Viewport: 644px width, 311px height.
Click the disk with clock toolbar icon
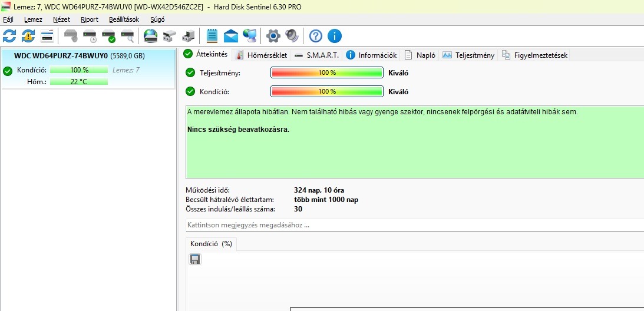pos(90,36)
